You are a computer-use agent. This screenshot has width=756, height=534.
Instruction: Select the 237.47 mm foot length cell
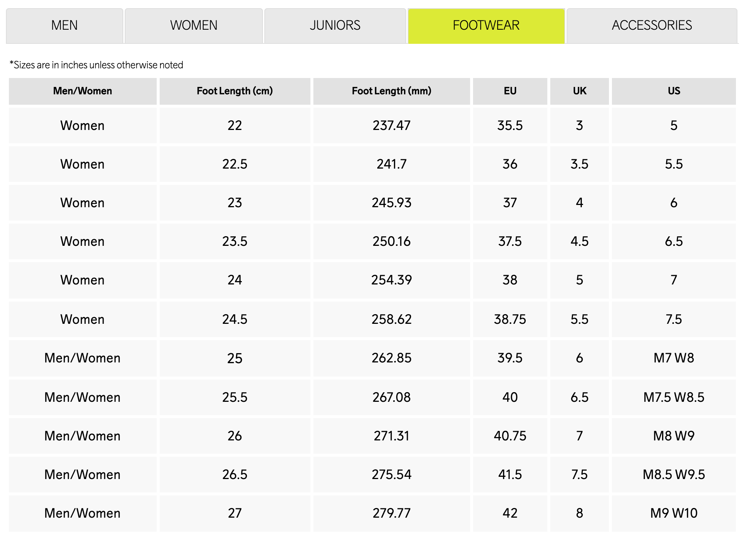click(x=391, y=126)
